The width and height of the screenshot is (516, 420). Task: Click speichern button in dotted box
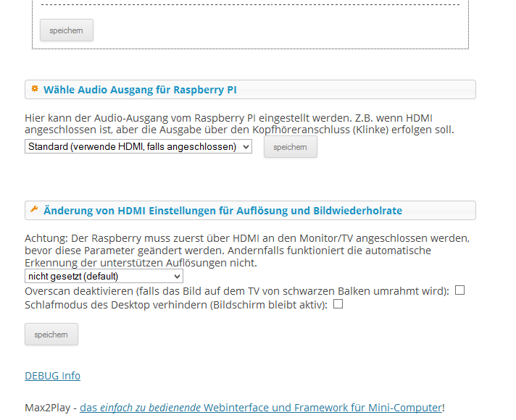(x=67, y=30)
